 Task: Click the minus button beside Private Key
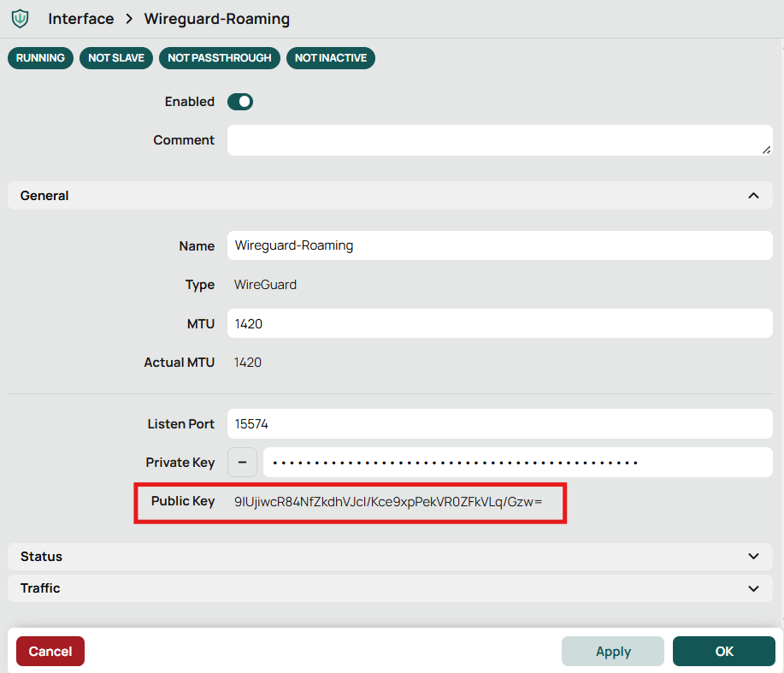coord(243,463)
